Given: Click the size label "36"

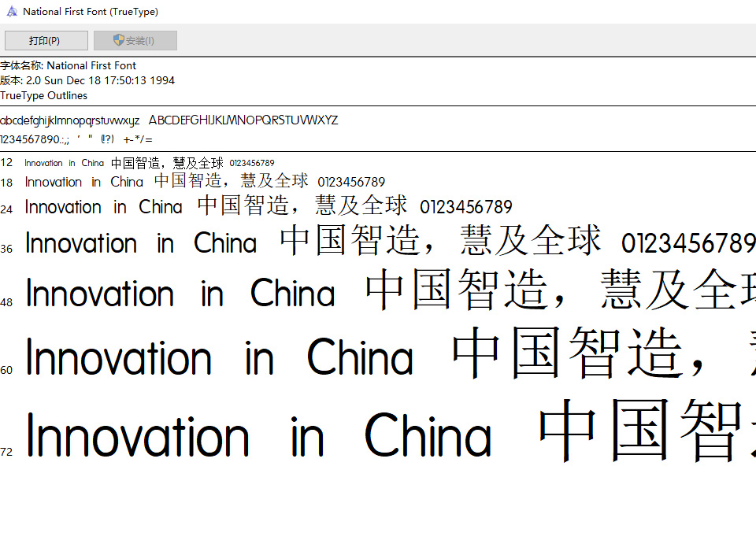Looking at the screenshot, I should (x=6, y=249).
